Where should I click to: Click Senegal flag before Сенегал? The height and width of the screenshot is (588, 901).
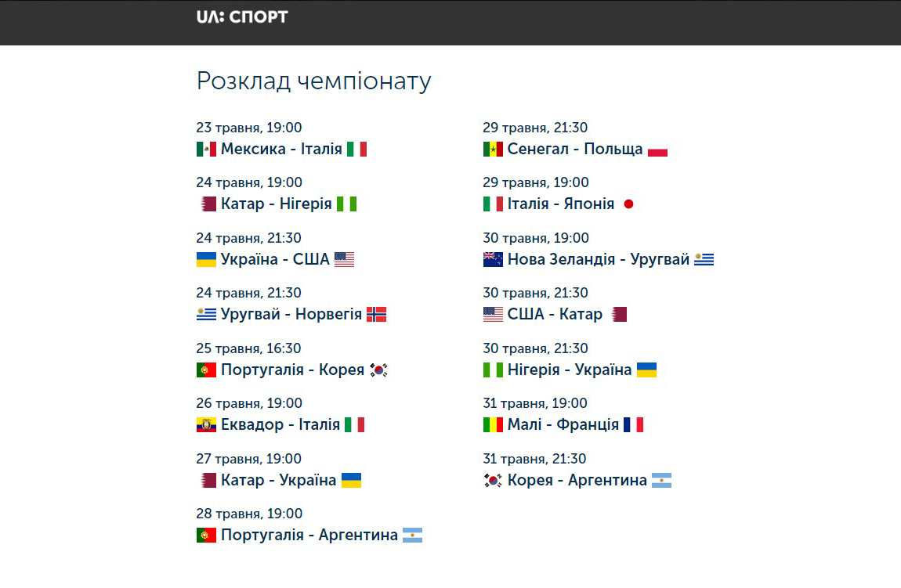tap(493, 150)
